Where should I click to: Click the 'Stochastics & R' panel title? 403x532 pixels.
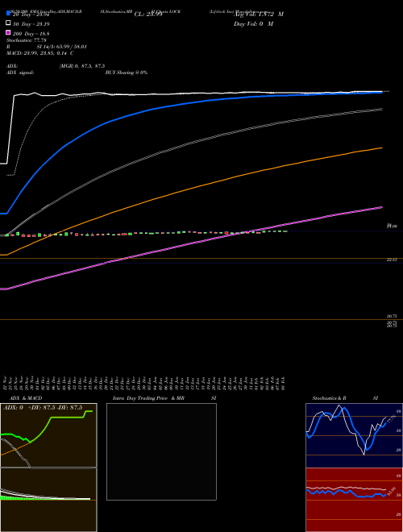click(x=329, y=398)
